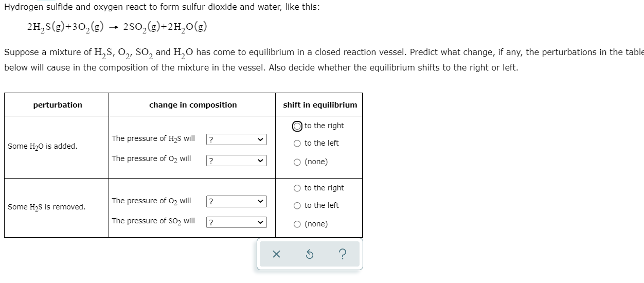
Task: Open O2 pressure dropdown for H2O added
Action: click(x=237, y=160)
